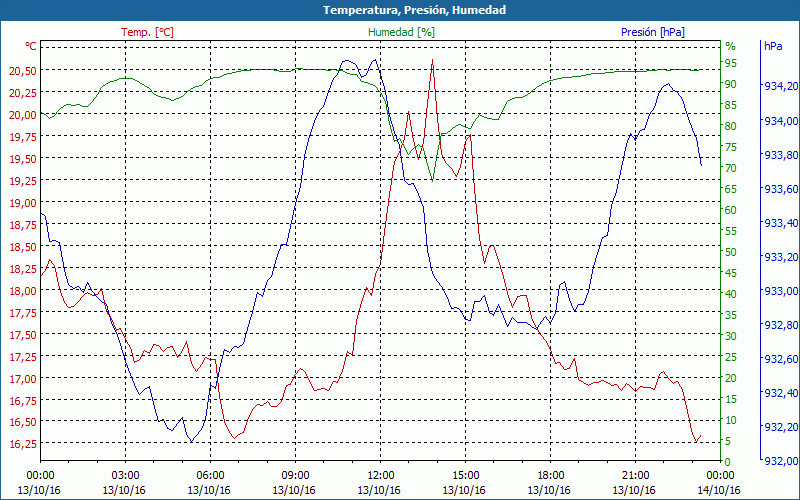Click the '16,50' temperature axis value

click(23, 422)
